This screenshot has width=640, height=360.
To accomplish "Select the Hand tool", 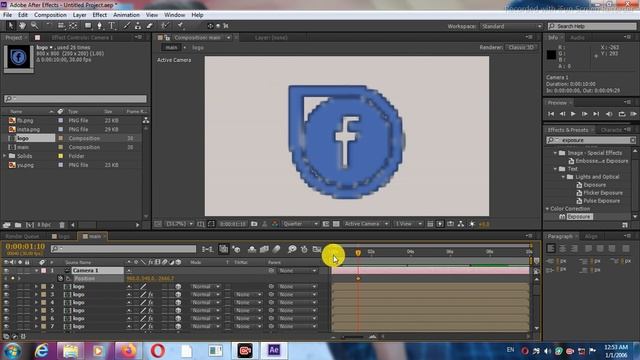I will click(x=22, y=26).
